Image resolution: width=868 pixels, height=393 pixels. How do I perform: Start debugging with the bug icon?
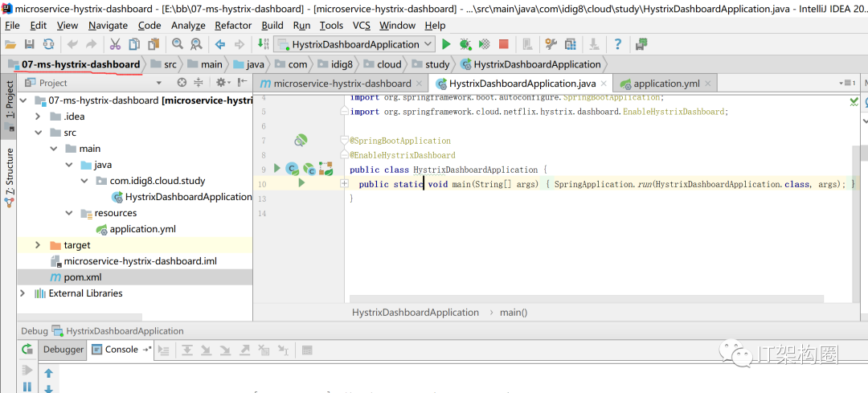(465, 44)
